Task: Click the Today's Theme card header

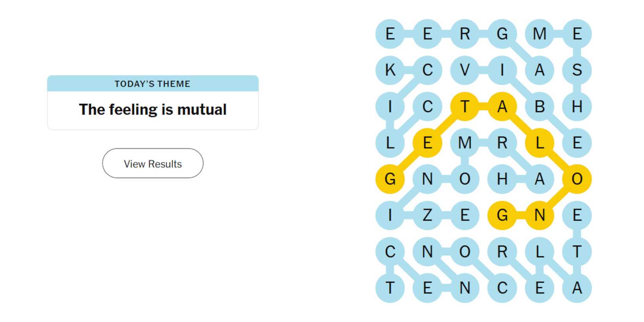Action: pos(153,84)
